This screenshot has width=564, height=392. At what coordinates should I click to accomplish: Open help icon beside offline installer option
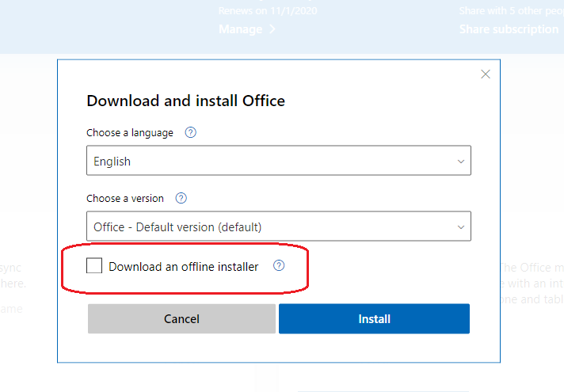(279, 266)
